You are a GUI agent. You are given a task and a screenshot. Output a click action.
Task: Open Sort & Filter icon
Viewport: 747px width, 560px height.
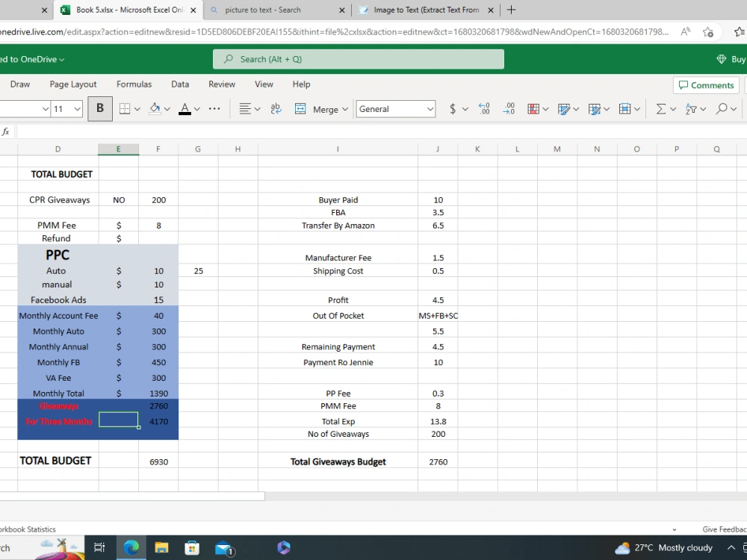[x=691, y=109]
